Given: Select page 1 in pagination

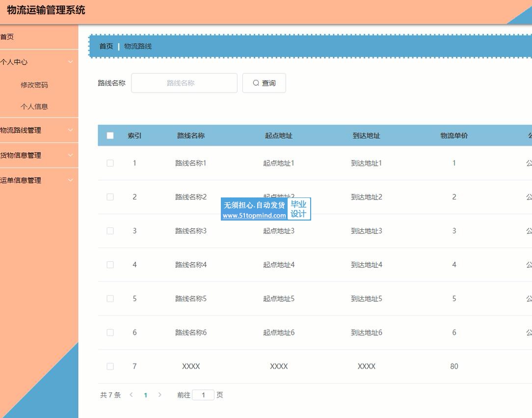Looking at the screenshot, I should click(145, 395).
